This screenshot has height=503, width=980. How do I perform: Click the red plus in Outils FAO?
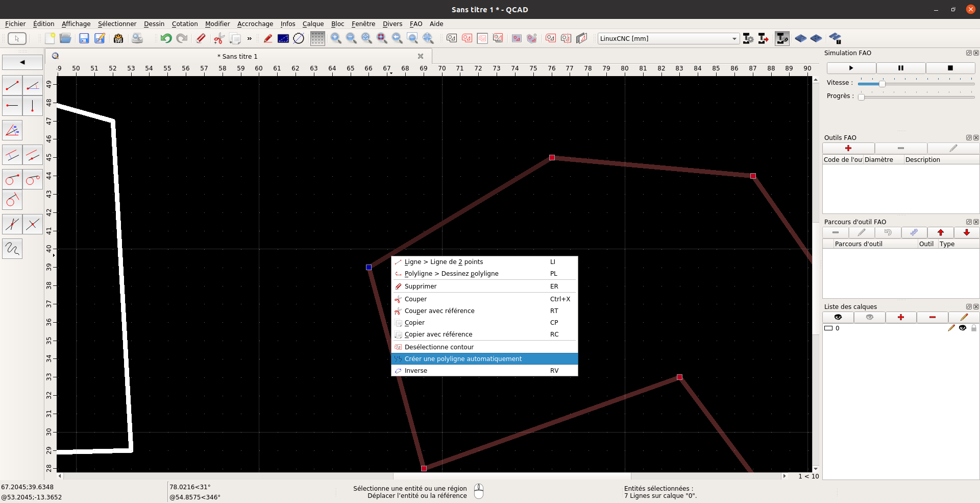pyautogui.click(x=848, y=148)
